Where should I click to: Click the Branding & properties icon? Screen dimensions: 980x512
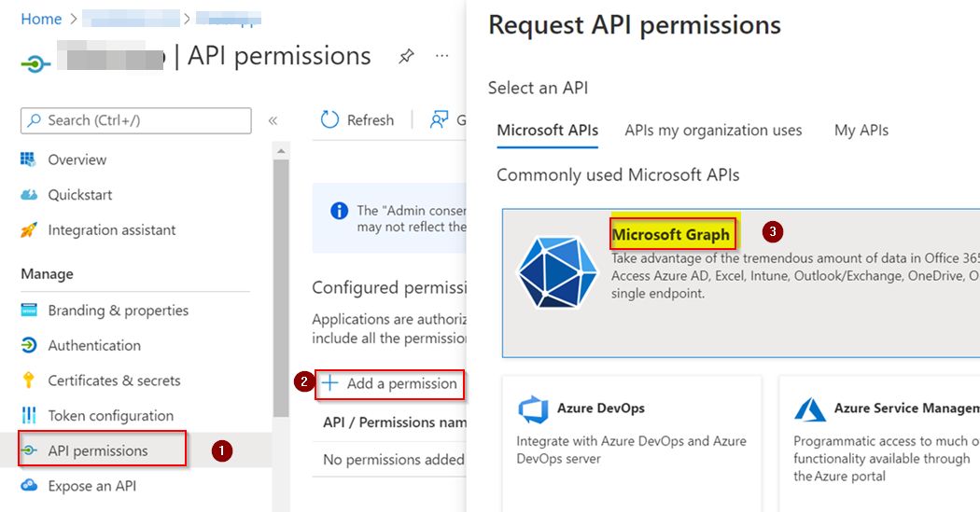tap(29, 311)
